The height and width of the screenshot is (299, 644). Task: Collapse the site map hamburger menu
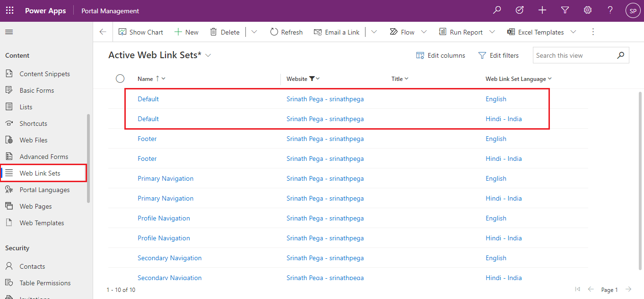[9, 32]
